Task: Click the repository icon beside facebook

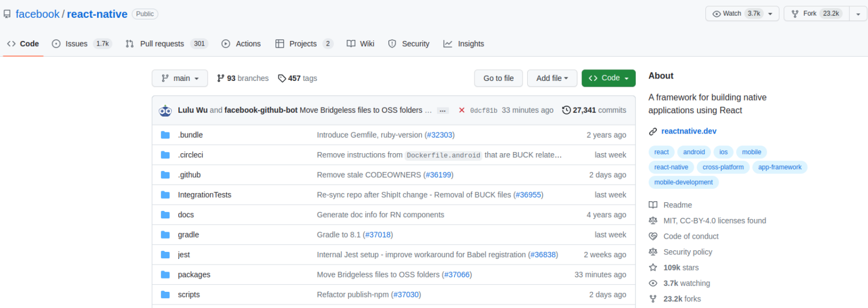Action: click(7, 14)
